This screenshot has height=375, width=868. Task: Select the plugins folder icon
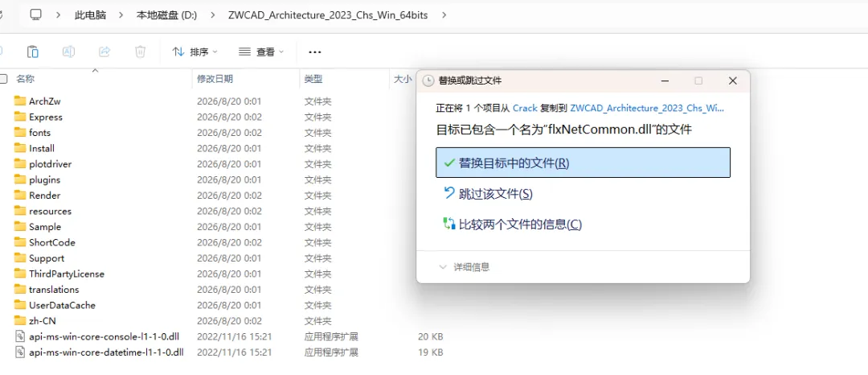point(20,179)
